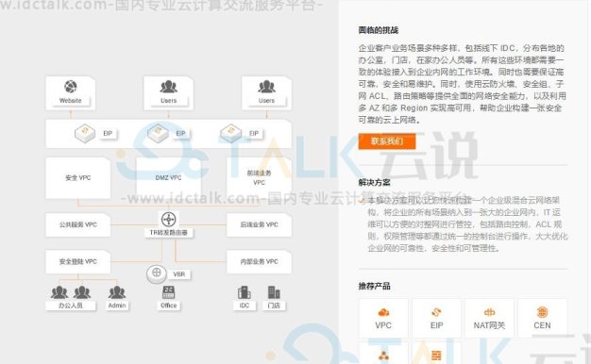Click the 办公人员 label
The image size is (591, 364).
point(71,306)
